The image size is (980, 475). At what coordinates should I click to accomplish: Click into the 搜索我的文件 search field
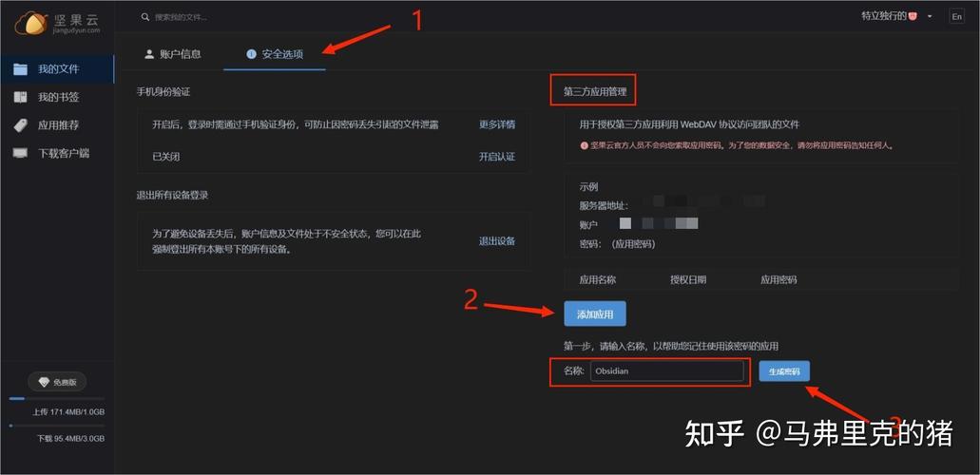coord(181,17)
